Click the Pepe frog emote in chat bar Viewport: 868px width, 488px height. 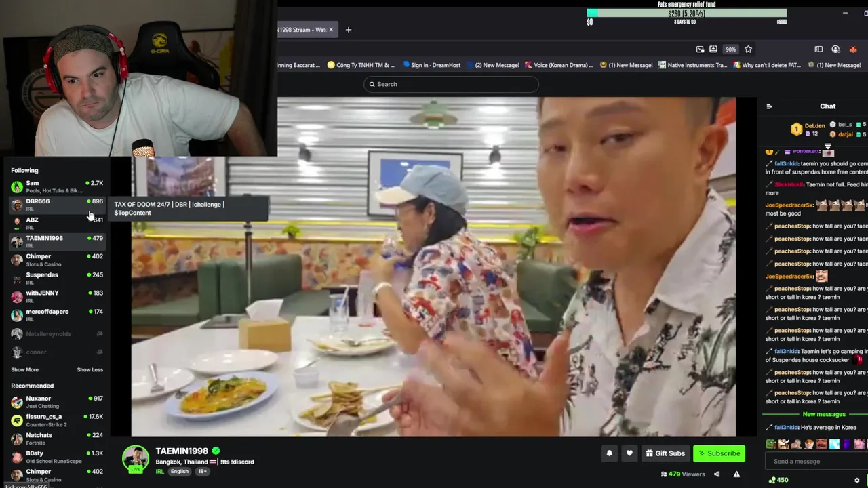[x=771, y=444]
